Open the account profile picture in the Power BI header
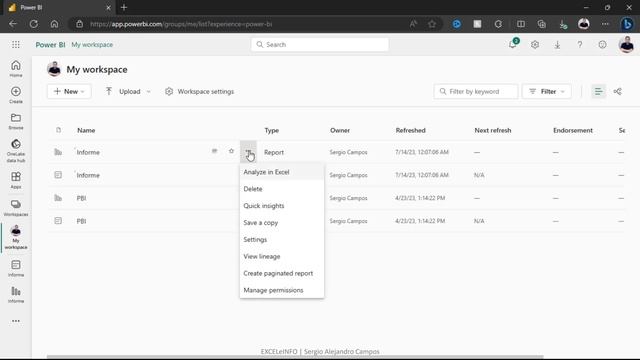 [626, 44]
